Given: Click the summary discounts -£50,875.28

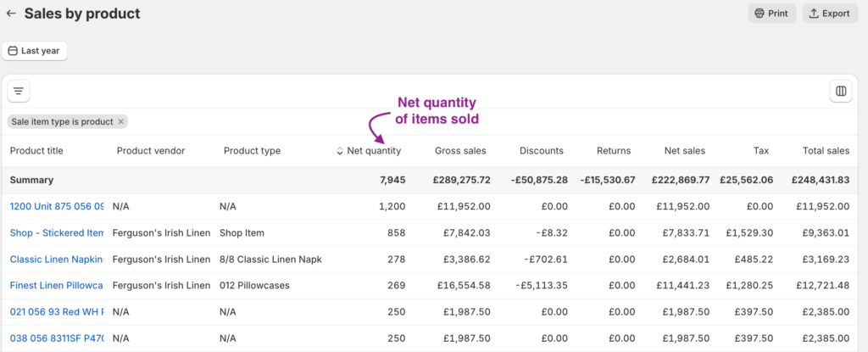Looking at the screenshot, I should click(538, 180).
